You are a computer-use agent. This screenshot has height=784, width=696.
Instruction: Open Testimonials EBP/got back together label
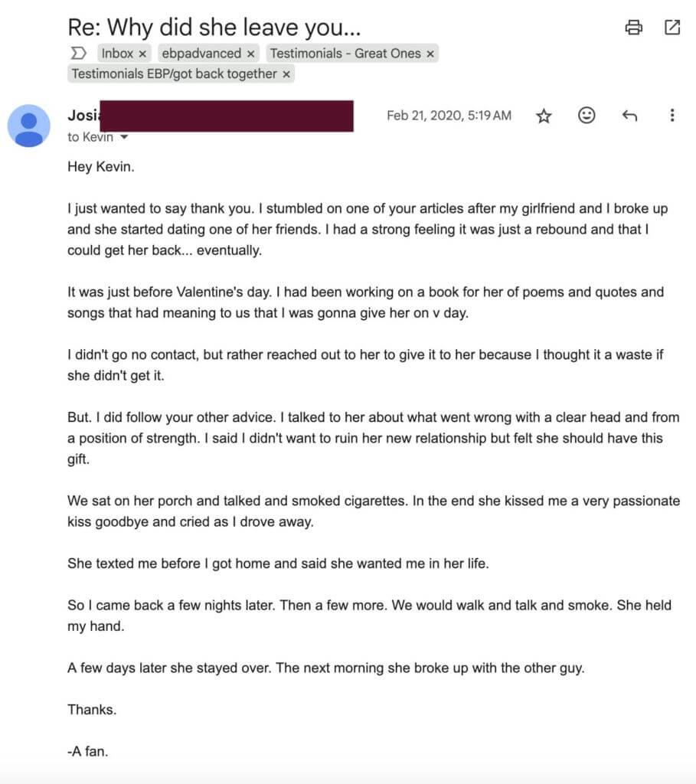[174, 74]
